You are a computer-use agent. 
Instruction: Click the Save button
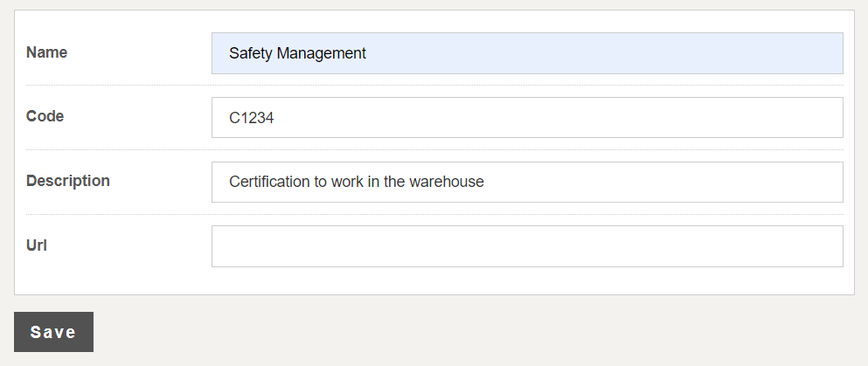click(x=53, y=332)
